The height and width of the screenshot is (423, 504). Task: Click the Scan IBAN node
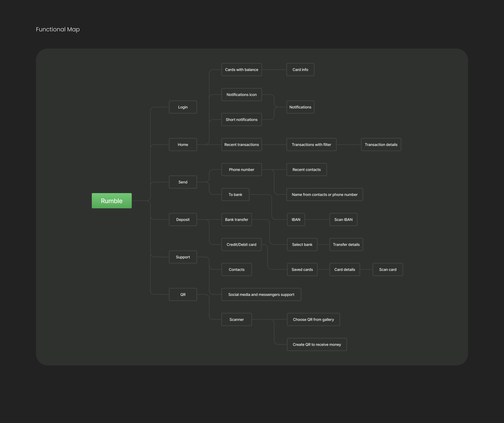pyautogui.click(x=343, y=219)
